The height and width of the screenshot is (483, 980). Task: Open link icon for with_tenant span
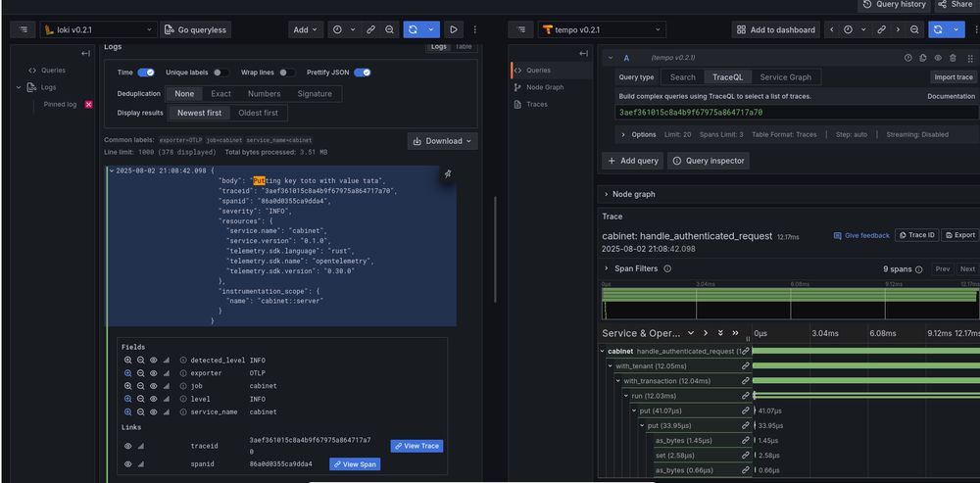click(745, 365)
